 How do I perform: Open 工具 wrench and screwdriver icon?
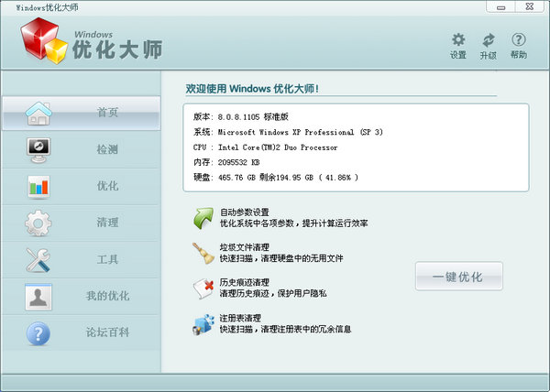point(38,260)
